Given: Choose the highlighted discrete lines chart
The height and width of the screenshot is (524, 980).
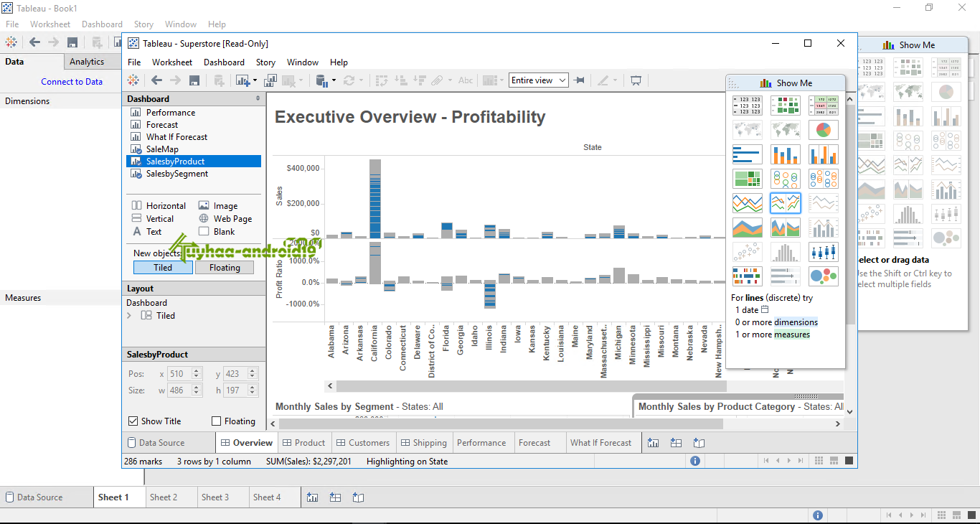Looking at the screenshot, I should click(785, 203).
